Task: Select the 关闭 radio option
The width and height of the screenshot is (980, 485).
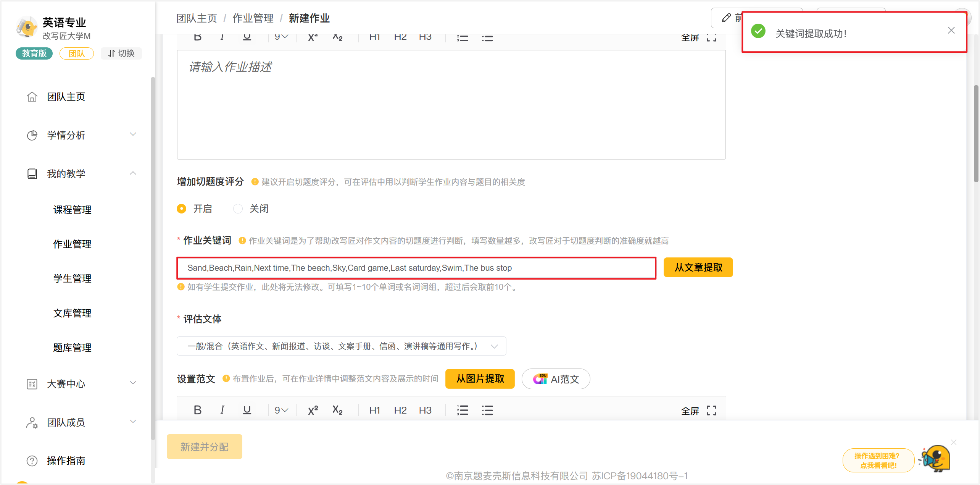Action: click(x=238, y=209)
